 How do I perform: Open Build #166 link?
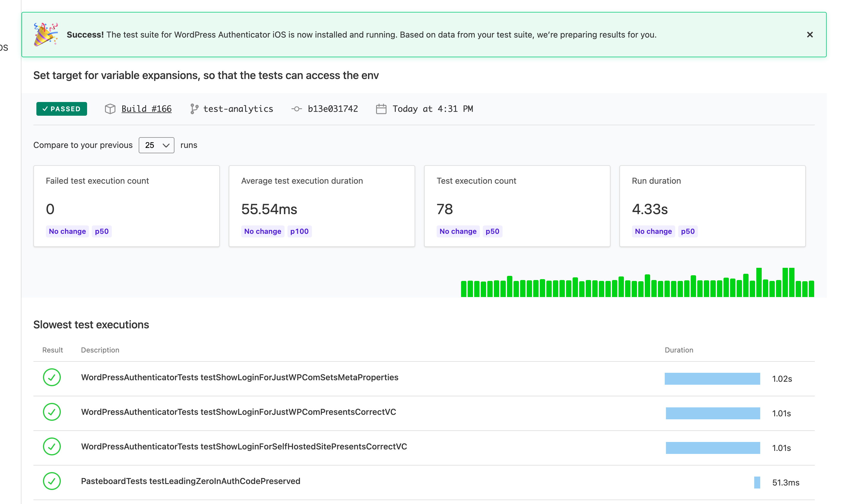[x=146, y=109]
